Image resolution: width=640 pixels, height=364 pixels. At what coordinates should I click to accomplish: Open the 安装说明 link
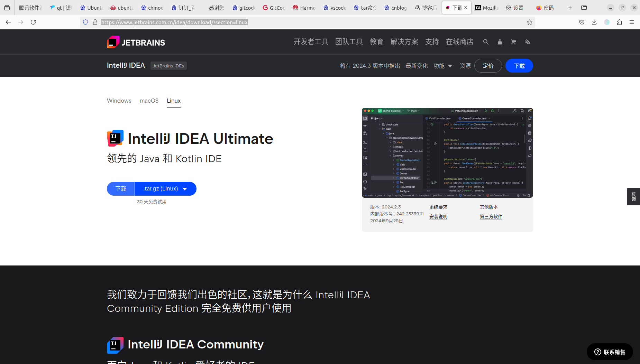438,217
